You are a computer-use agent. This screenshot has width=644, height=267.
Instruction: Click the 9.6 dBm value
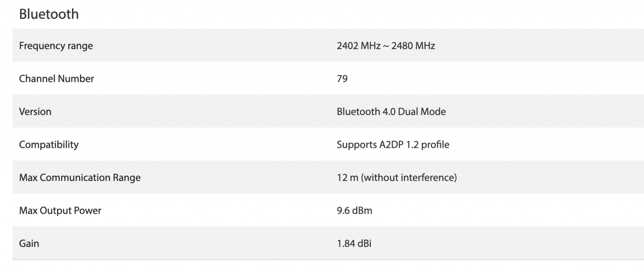point(354,210)
